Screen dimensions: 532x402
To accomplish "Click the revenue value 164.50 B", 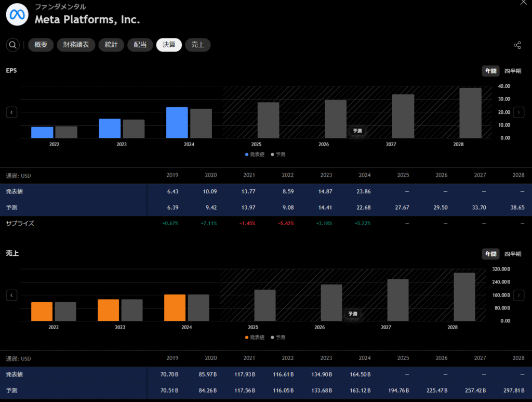I will point(360,374).
